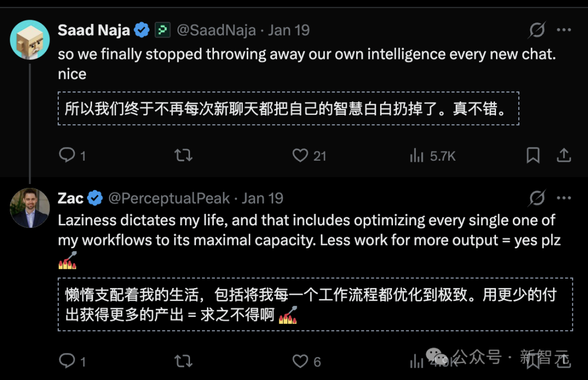This screenshot has height=380, width=588.
Task: Open more options for Zac's tweet
Action: coord(564,198)
